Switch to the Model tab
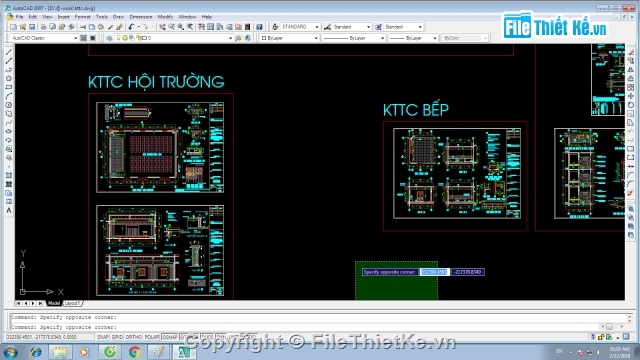This screenshot has height=360, width=640. [54, 303]
